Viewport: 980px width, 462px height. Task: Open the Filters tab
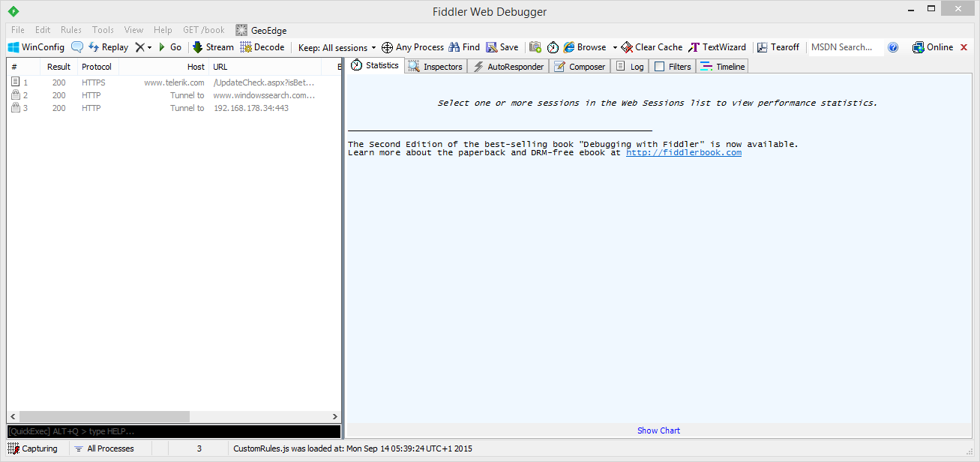pos(673,67)
